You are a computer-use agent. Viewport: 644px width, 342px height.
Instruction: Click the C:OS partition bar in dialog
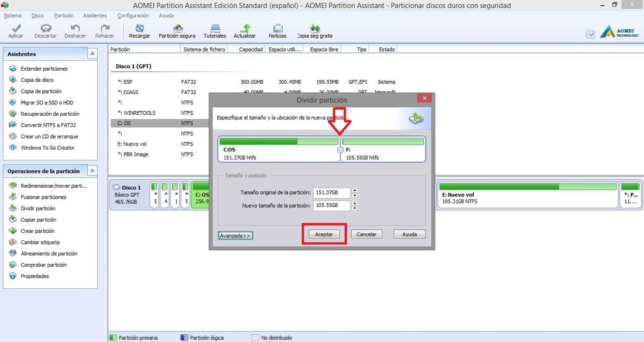click(x=279, y=150)
